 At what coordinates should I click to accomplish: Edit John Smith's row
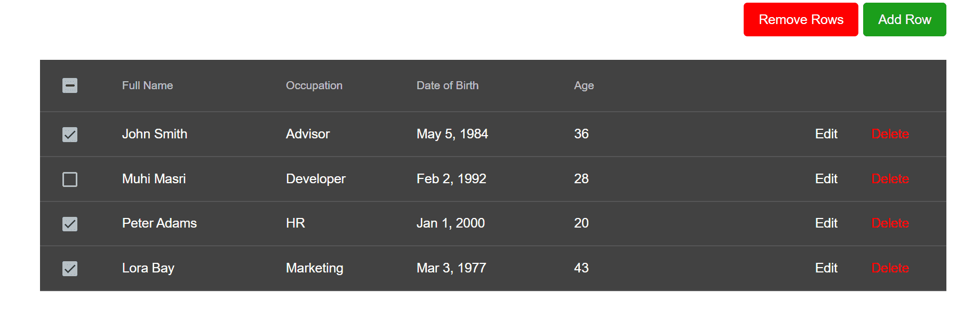[x=826, y=134]
